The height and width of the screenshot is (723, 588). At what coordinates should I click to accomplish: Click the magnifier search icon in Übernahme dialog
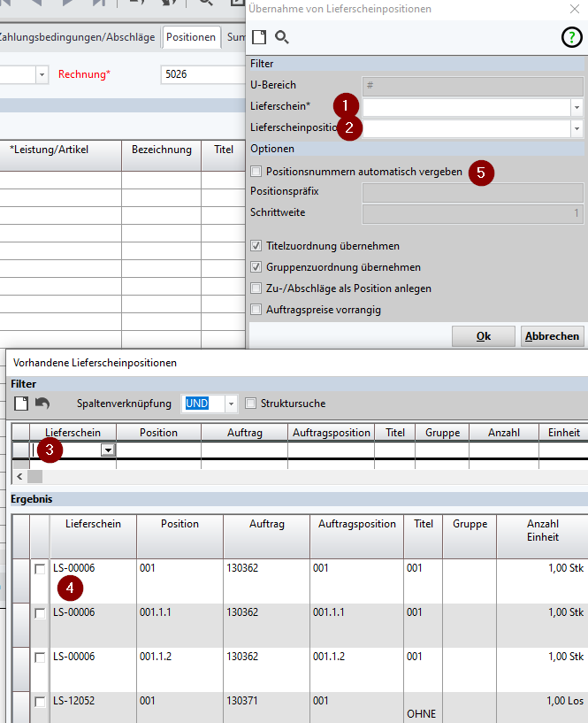tap(282, 37)
